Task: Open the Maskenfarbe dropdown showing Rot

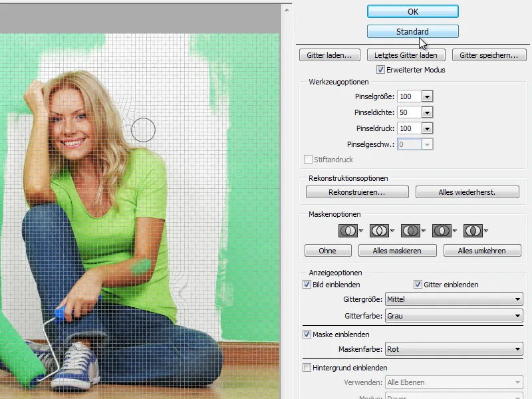Action: [454, 349]
